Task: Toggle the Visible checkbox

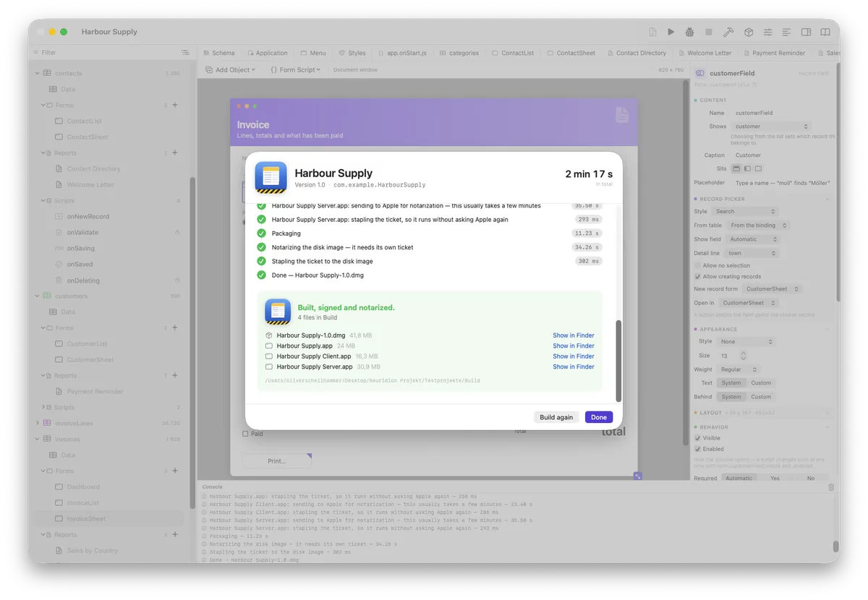Action: [697, 438]
